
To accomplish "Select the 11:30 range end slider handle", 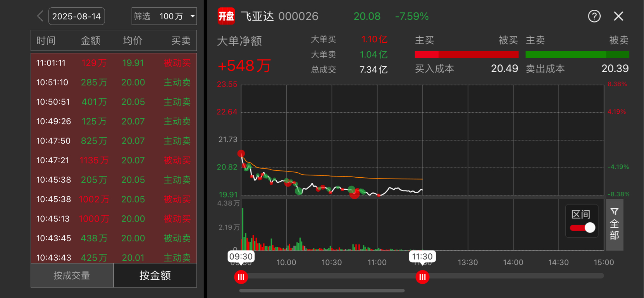I will [x=422, y=277].
